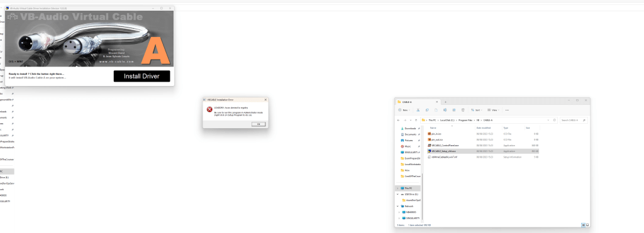Screen dimensions: 644x233
Task: Click the Rename icon in Explorer toolbar
Action: click(445, 110)
